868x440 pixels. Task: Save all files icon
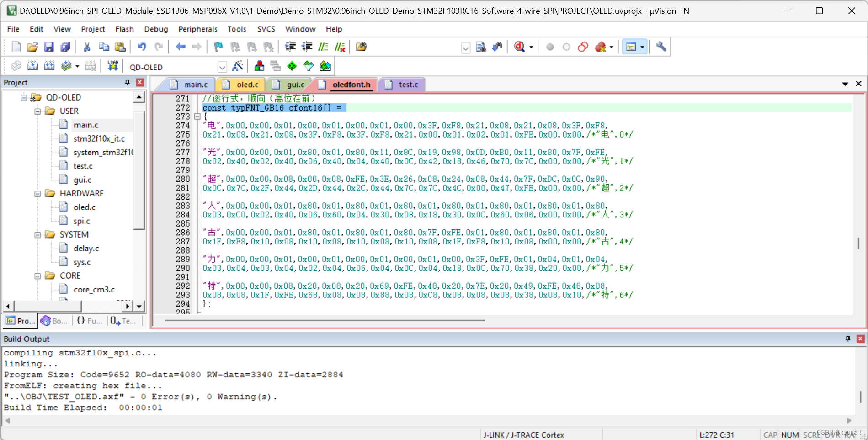click(x=65, y=47)
